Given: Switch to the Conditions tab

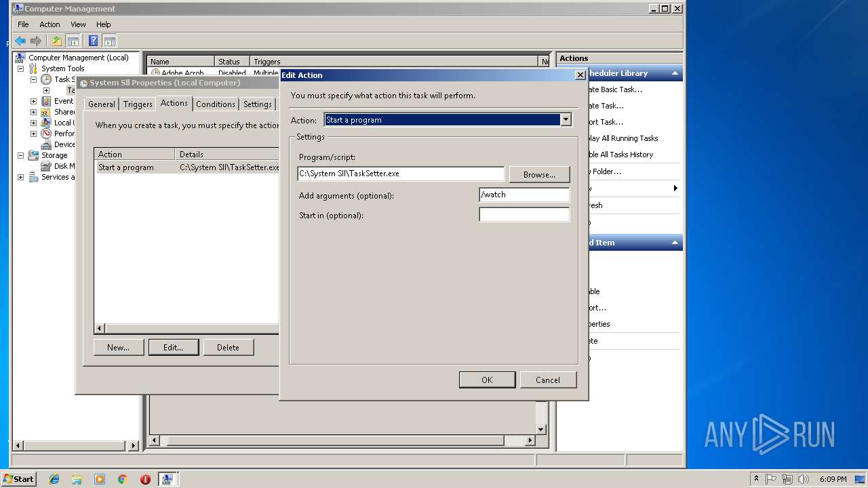Looking at the screenshot, I should (x=216, y=104).
